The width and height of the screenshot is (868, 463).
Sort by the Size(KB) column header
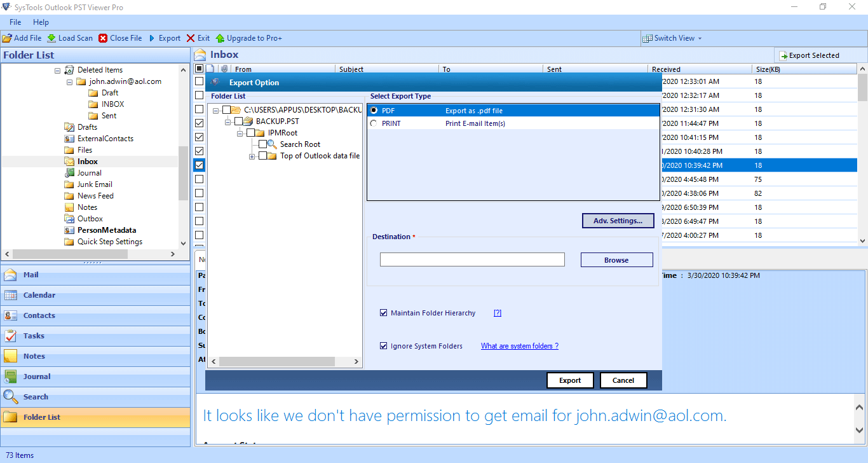(804, 69)
